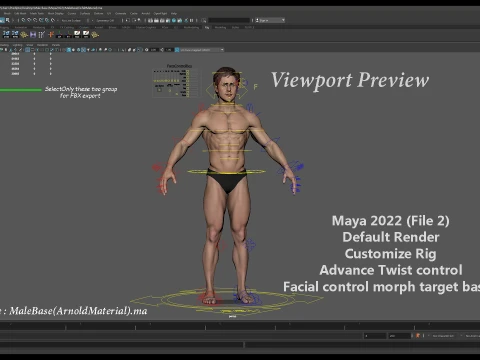Open the Mesh Display menu
Viewport: 480px width, 360px height.
[56, 13]
